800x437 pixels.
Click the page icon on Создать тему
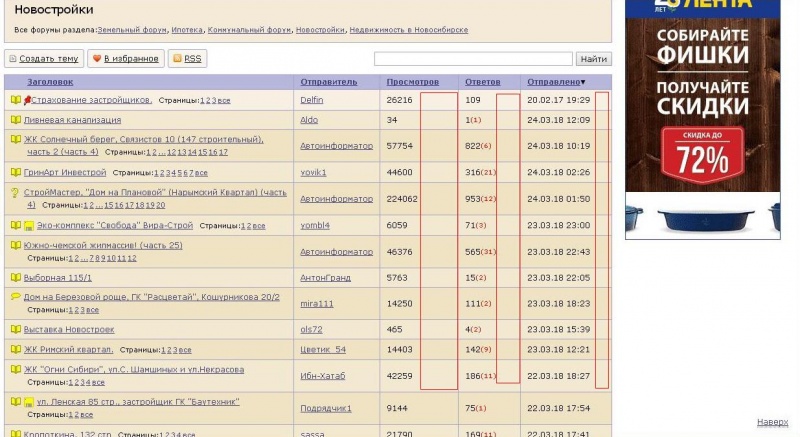point(12,59)
